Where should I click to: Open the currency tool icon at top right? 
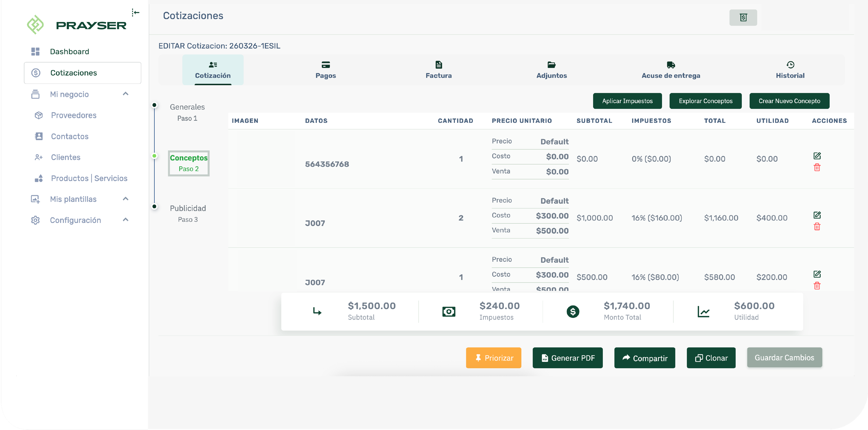(743, 18)
